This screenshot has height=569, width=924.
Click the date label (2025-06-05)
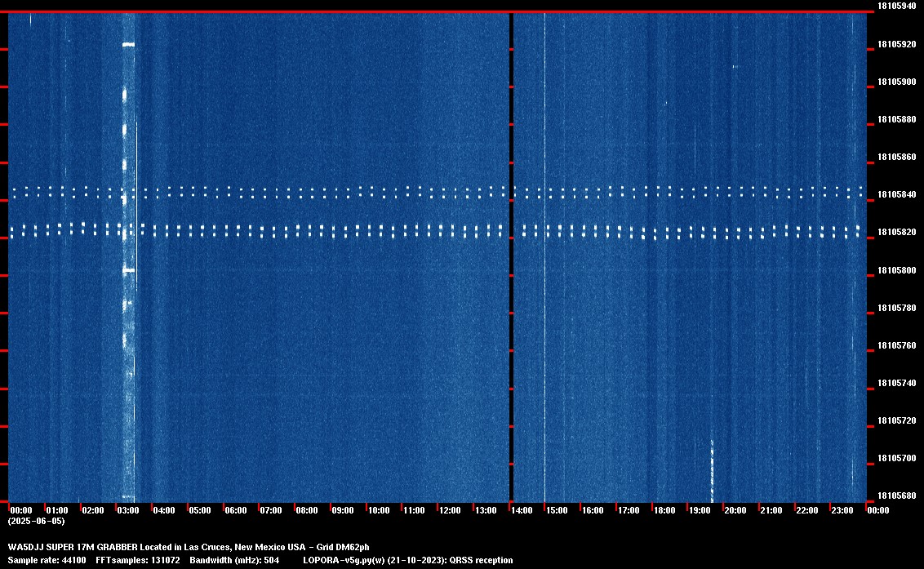click(x=37, y=521)
